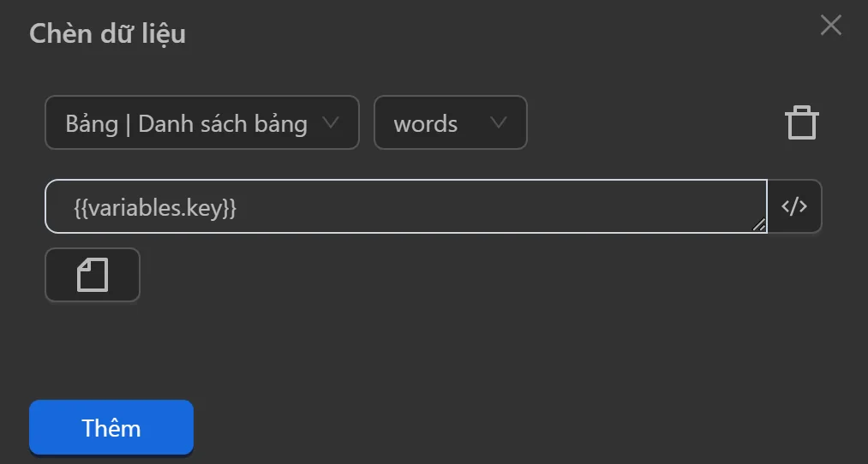Remove entry using the bin icon
This screenshot has height=464, width=868.
(x=801, y=123)
